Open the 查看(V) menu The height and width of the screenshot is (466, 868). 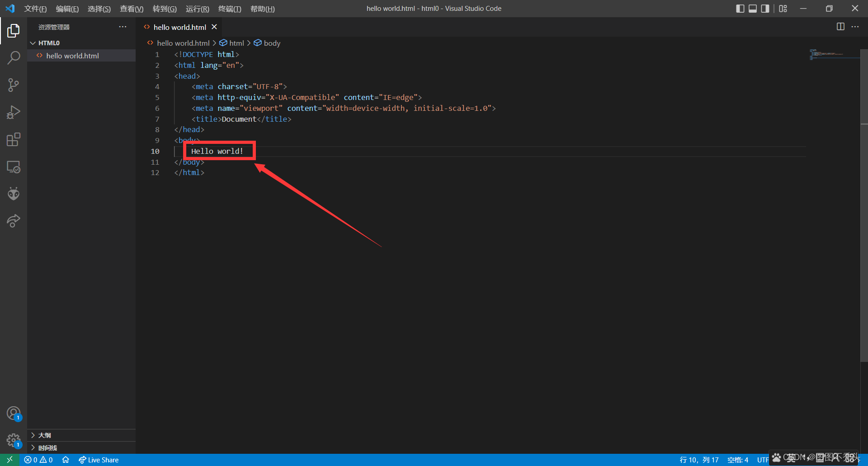[x=132, y=9]
